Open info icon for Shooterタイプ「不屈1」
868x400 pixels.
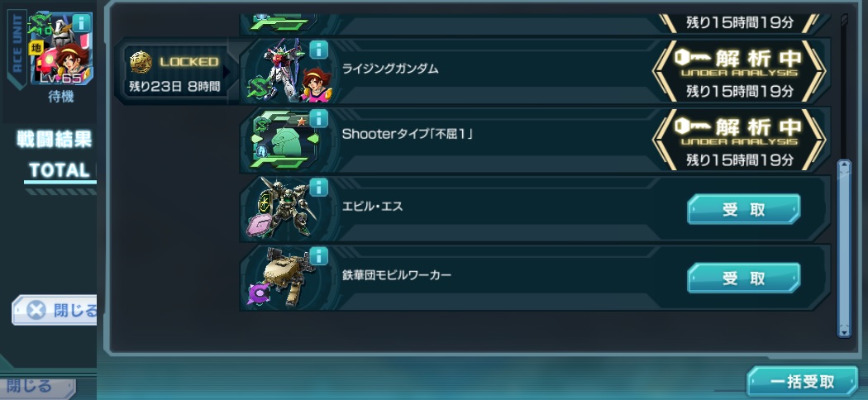[318, 118]
